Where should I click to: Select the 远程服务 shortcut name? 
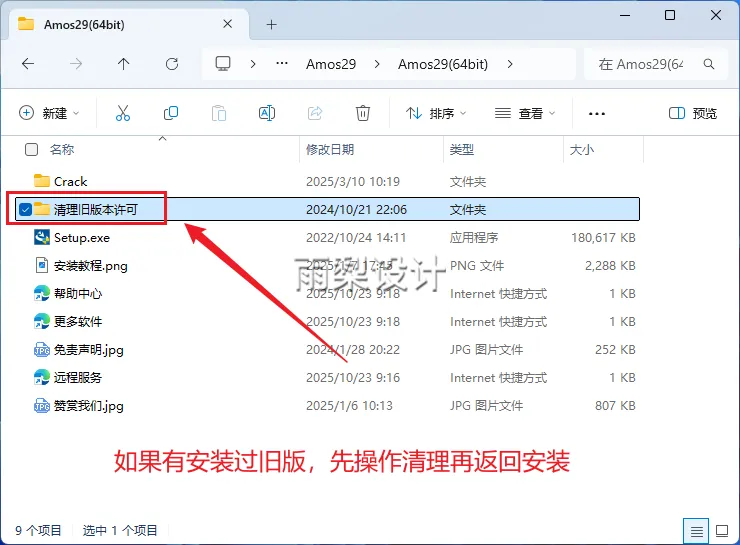click(x=78, y=377)
